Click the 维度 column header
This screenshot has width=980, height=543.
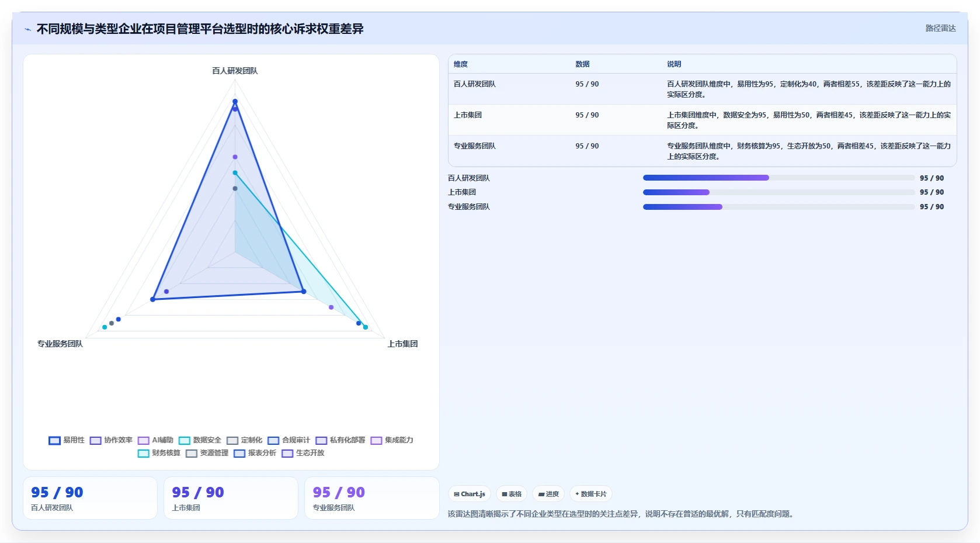pyautogui.click(x=461, y=64)
